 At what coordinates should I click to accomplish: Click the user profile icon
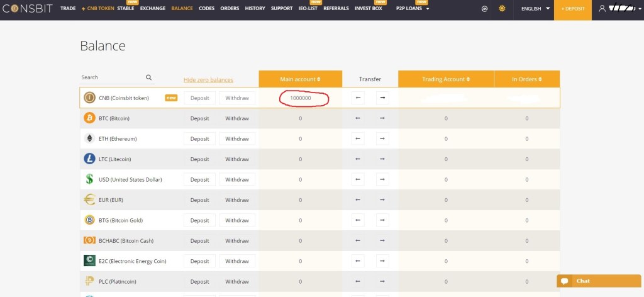click(x=602, y=9)
